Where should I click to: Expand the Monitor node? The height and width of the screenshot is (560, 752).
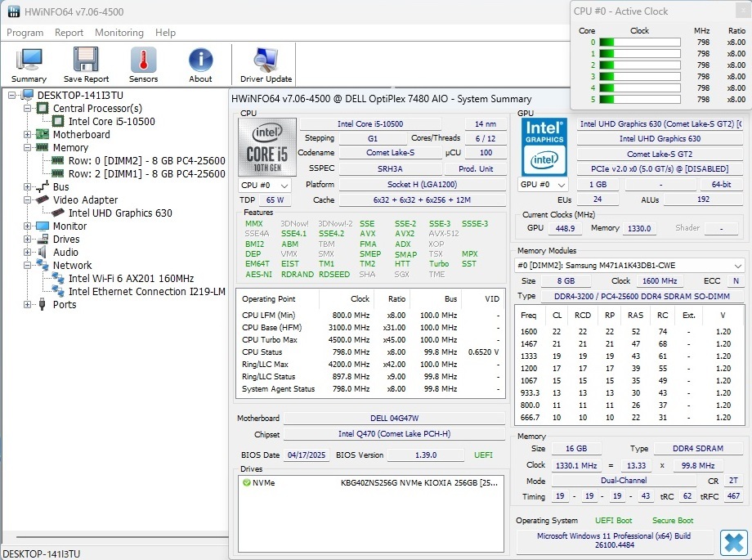click(x=27, y=226)
